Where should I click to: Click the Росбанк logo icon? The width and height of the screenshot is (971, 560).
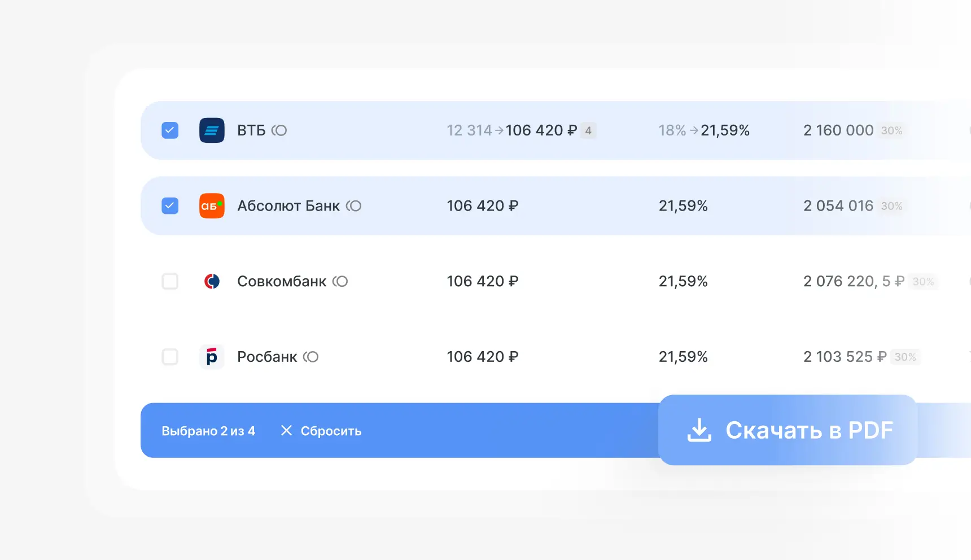(212, 357)
